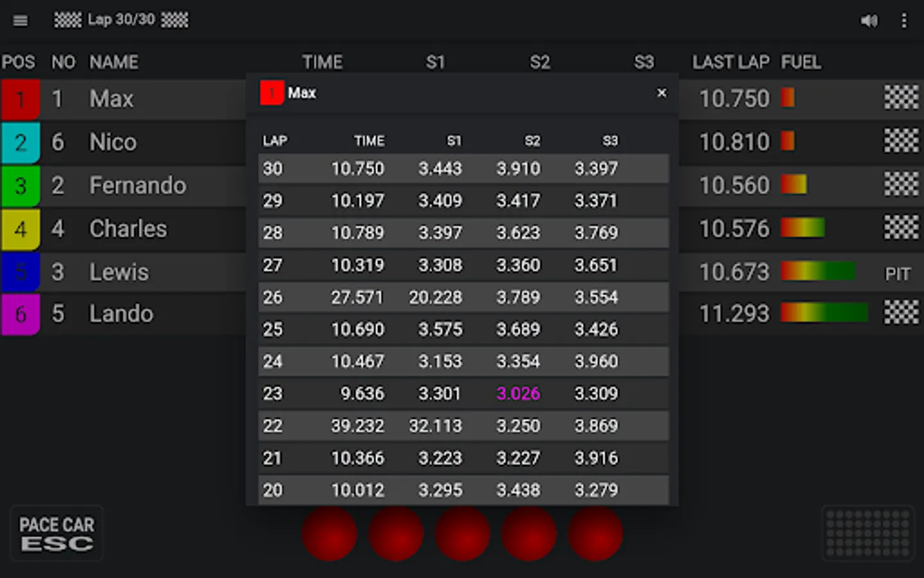Image resolution: width=924 pixels, height=578 pixels.
Task: Open the hamburger menu
Action: (x=21, y=21)
